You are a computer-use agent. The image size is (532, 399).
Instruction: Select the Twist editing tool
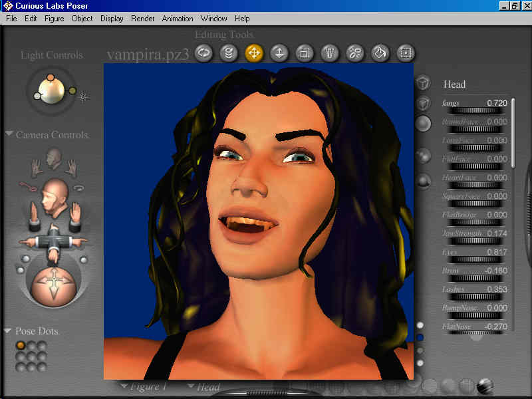tap(229, 53)
